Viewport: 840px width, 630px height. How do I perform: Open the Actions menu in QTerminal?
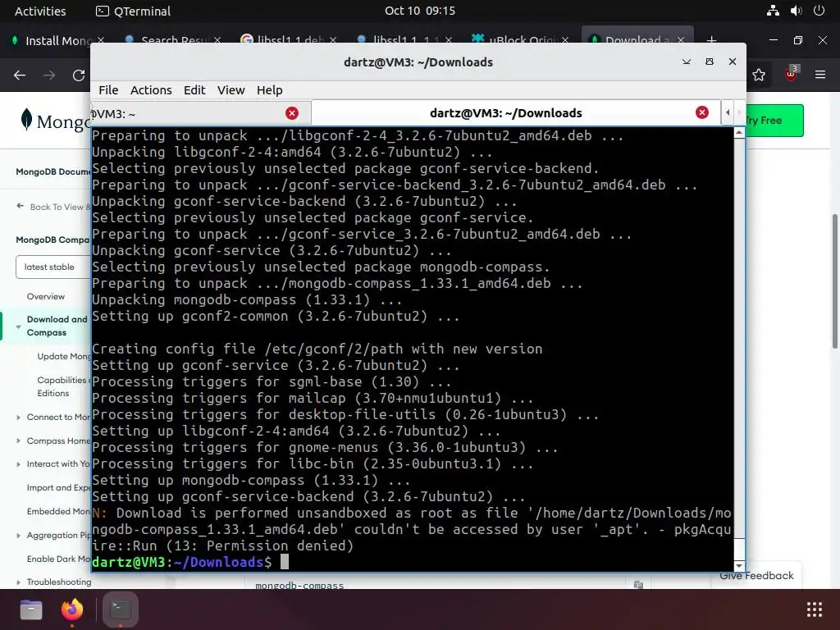(151, 90)
